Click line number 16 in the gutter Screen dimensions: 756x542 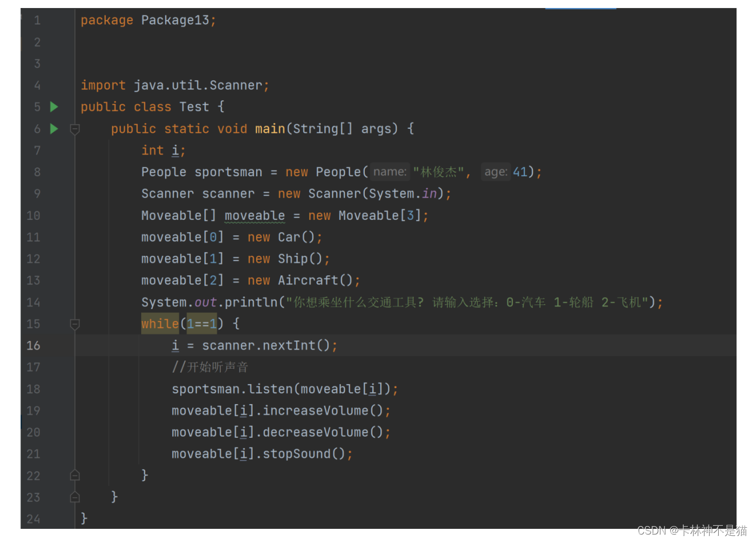(33, 346)
